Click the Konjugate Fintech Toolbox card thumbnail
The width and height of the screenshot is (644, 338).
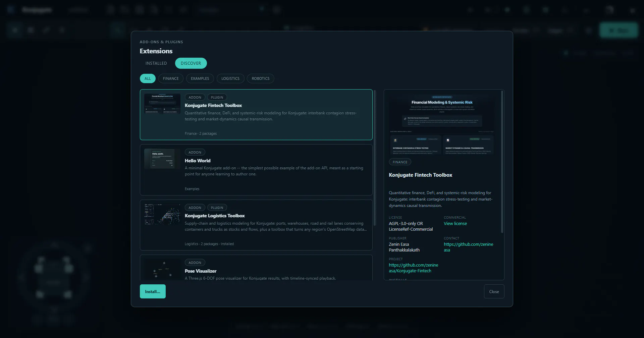tap(162, 104)
